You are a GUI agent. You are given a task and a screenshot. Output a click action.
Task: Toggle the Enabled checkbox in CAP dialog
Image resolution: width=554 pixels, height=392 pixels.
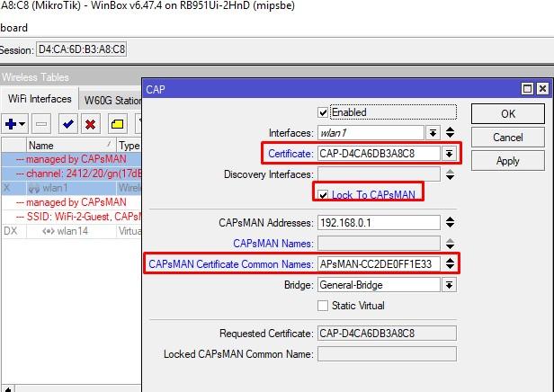click(323, 112)
